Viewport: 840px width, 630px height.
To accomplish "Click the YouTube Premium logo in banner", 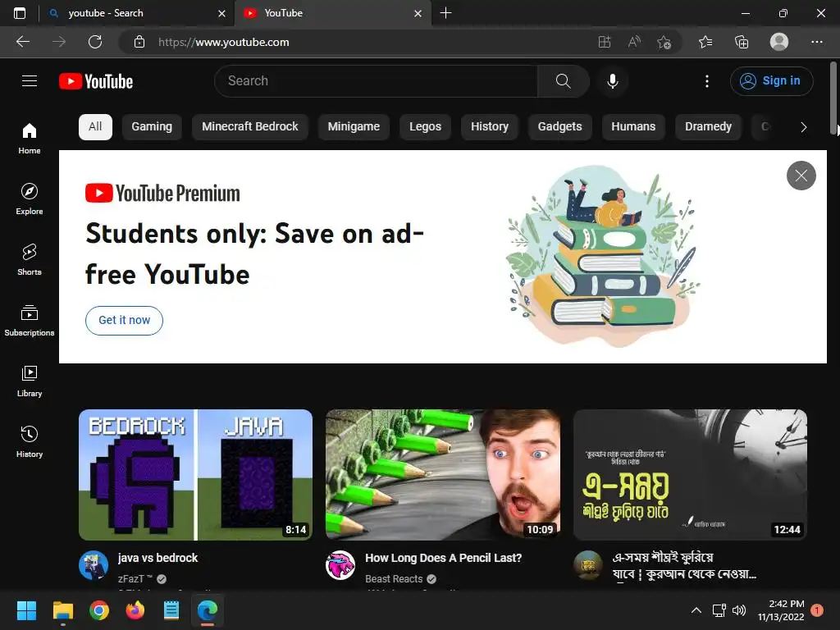I will (162, 194).
